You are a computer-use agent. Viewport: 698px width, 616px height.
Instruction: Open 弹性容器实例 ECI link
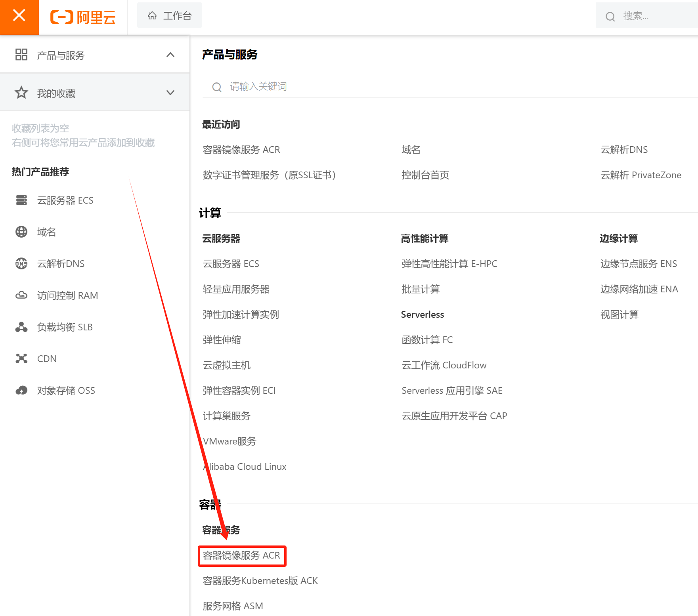click(x=239, y=391)
